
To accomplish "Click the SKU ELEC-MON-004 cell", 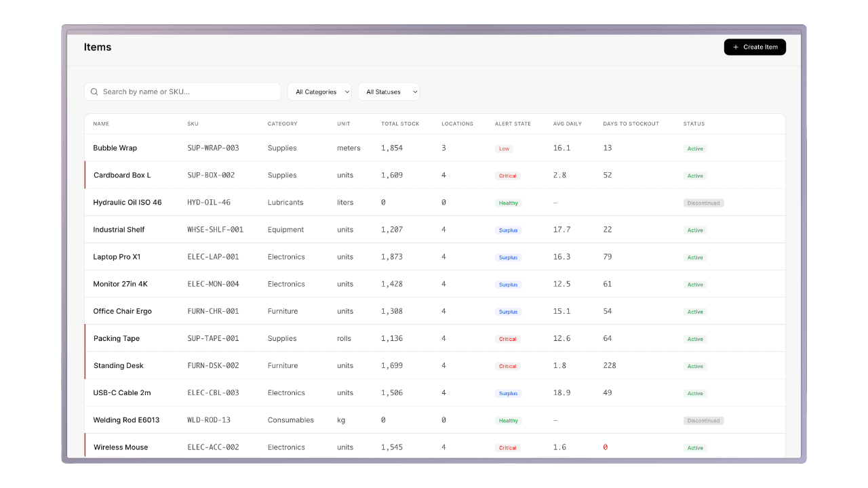I will pos(213,284).
